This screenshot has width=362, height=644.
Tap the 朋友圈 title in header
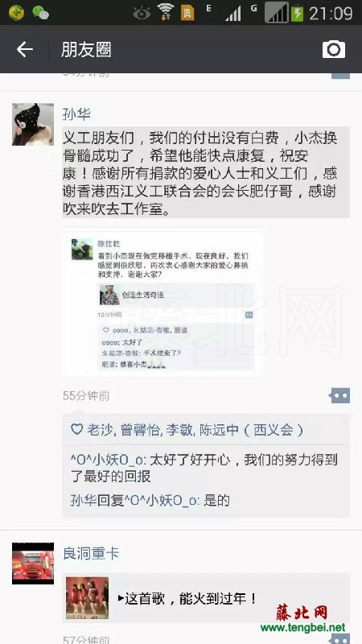86,50
